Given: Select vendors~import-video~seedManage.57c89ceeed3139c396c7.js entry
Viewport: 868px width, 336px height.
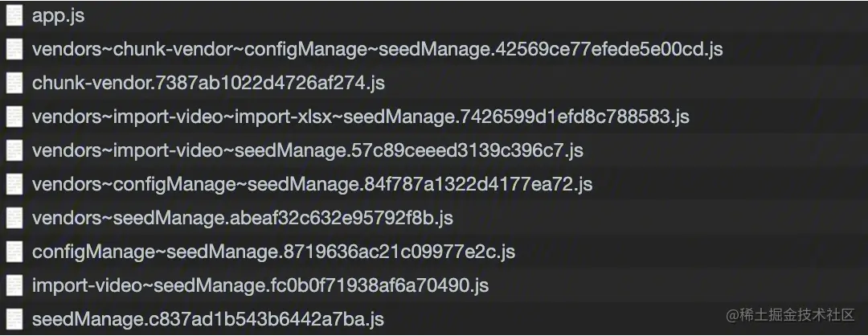Looking at the screenshot, I should 307,150.
